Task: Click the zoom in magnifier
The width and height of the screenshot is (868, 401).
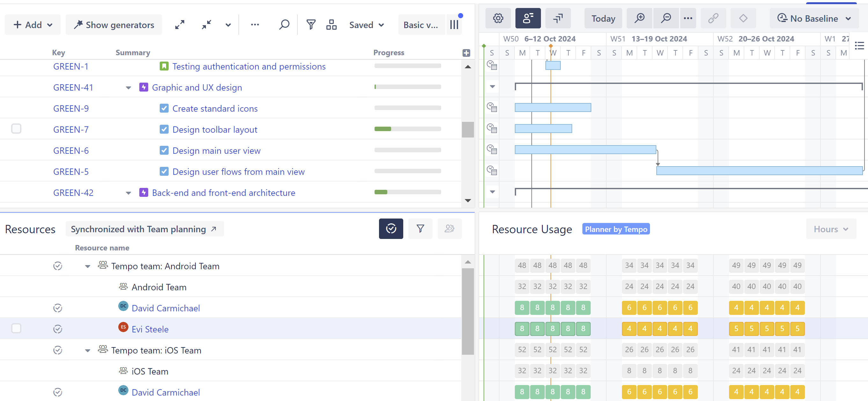Action: [639, 18]
